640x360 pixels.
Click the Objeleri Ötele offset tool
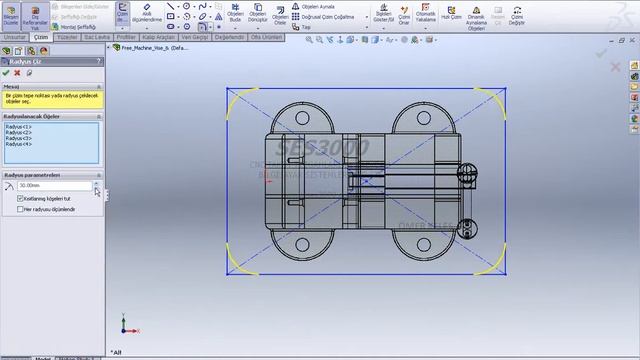pos(280,16)
